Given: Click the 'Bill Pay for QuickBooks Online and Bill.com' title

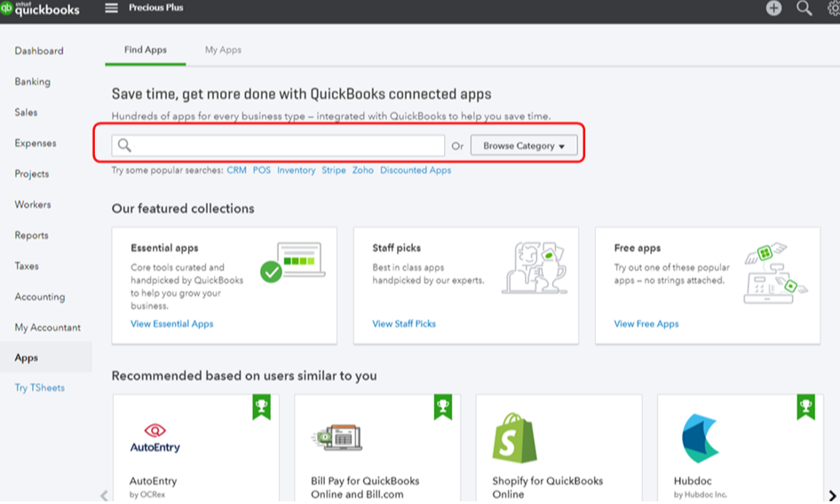Looking at the screenshot, I should (x=365, y=487).
